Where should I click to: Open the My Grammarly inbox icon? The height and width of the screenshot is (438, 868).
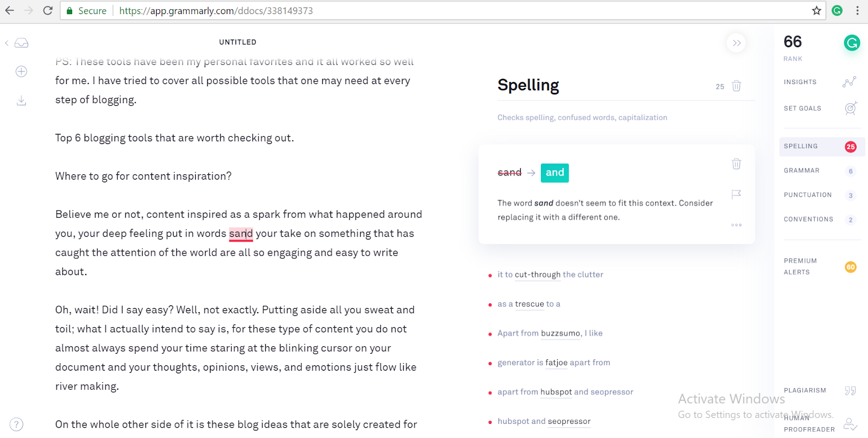pyautogui.click(x=22, y=43)
